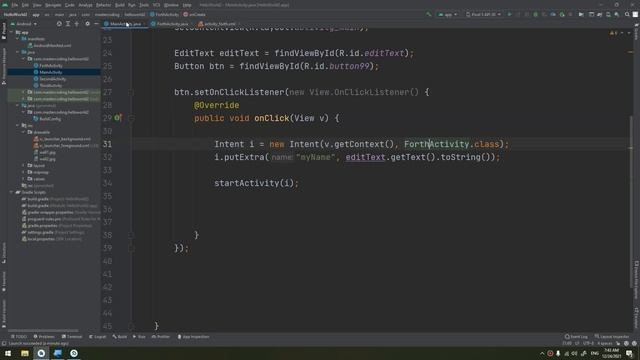Open App Inspection tool window
The width and height of the screenshot is (640, 360).
point(193,337)
